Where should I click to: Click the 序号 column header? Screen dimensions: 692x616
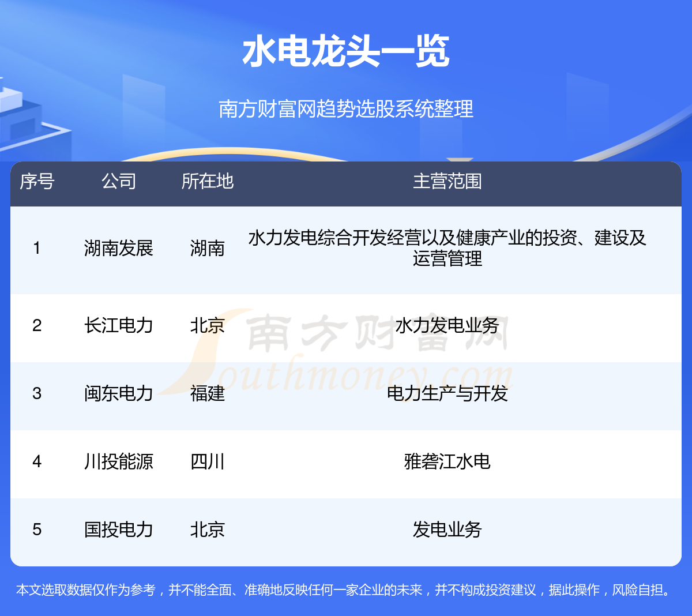pyautogui.click(x=37, y=182)
